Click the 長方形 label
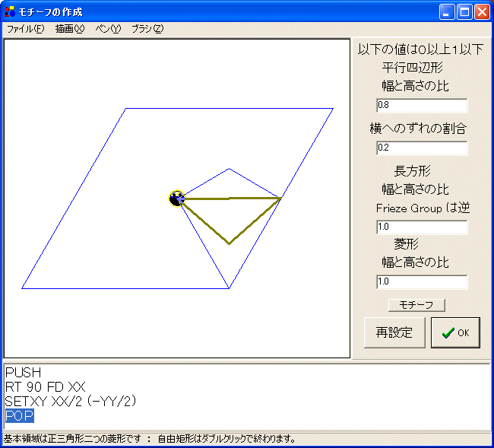The image size is (494, 448). tap(413, 171)
